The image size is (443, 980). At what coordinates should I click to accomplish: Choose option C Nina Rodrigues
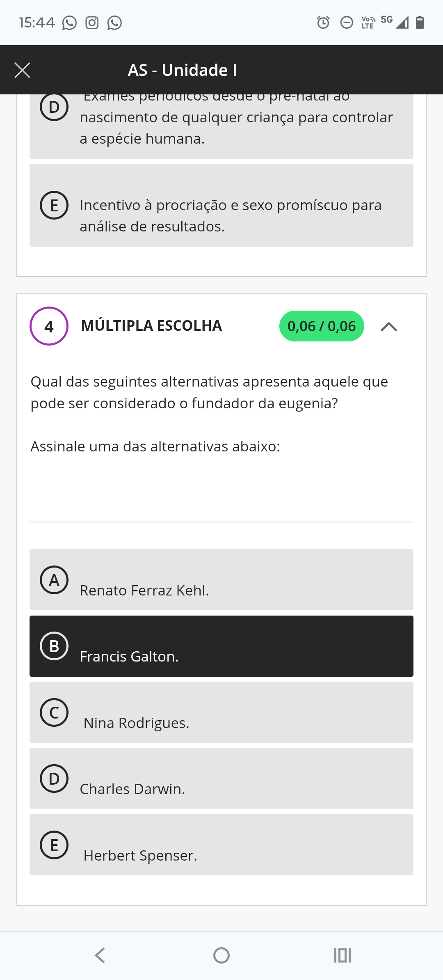221,712
